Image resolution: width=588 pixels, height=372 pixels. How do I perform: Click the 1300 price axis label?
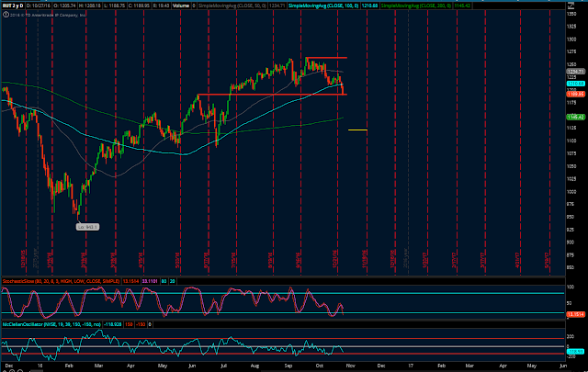[x=571, y=39]
